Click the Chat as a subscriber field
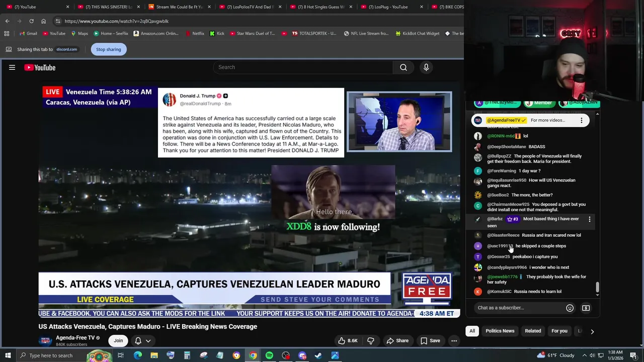 518,308
